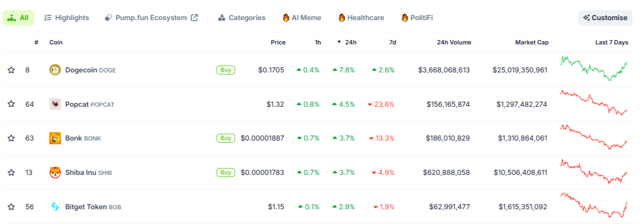
Task: Click the Bitget Token logo icon
Action: click(55, 207)
